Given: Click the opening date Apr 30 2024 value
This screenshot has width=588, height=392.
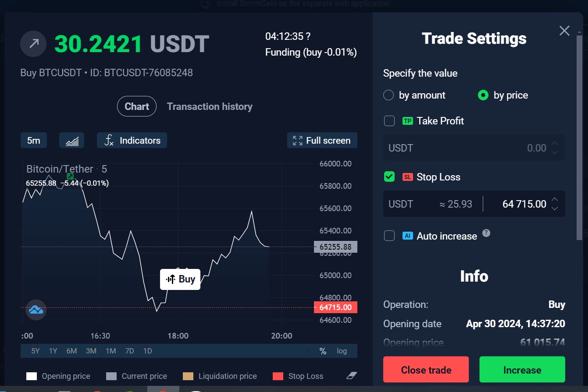Looking at the screenshot, I should [x=515, y=324].
